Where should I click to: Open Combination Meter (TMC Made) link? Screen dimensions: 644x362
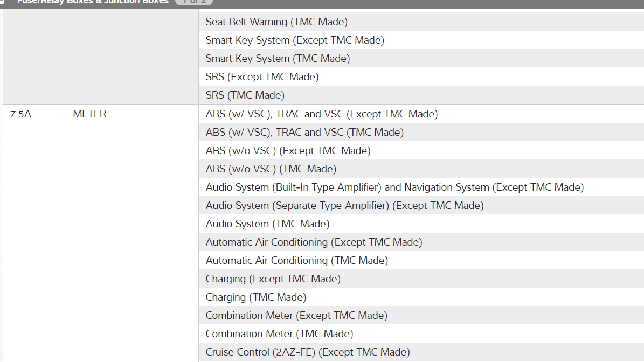(x=279, y=334)
